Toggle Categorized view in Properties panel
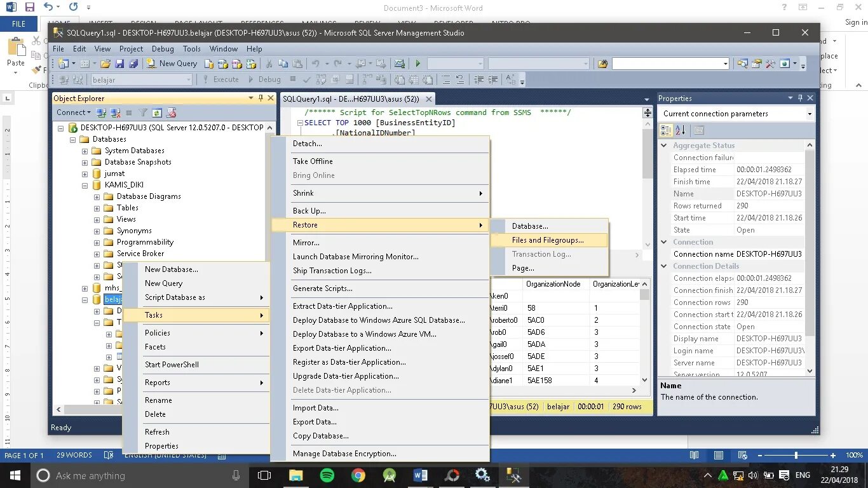 click(666, 130)
